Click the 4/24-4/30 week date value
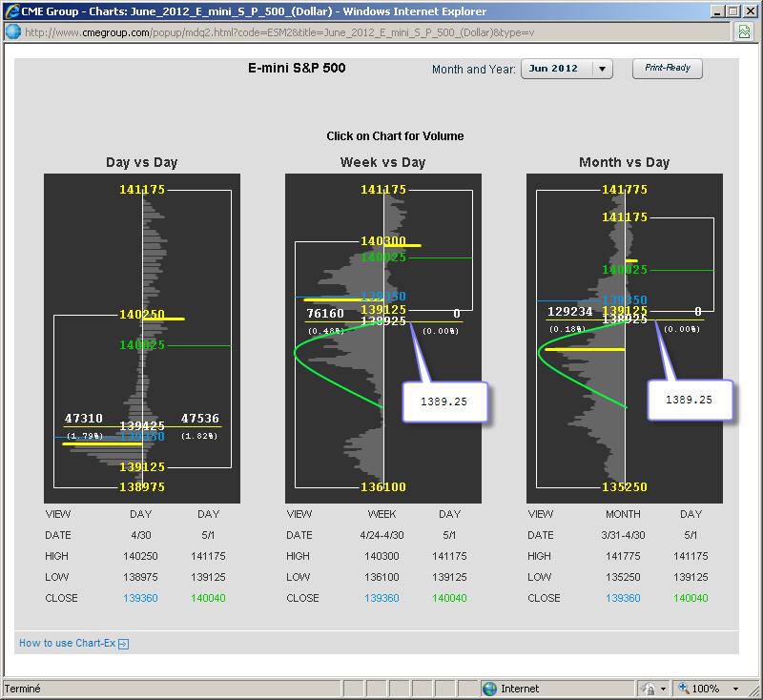 [382, 535]
